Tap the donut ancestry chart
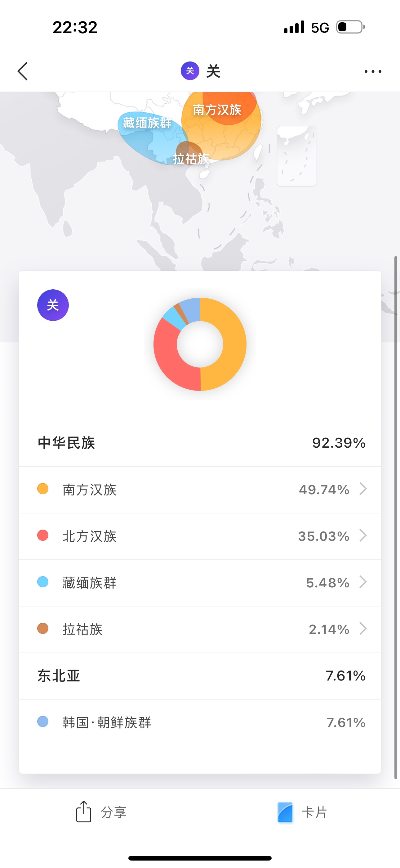 (200, 344)
